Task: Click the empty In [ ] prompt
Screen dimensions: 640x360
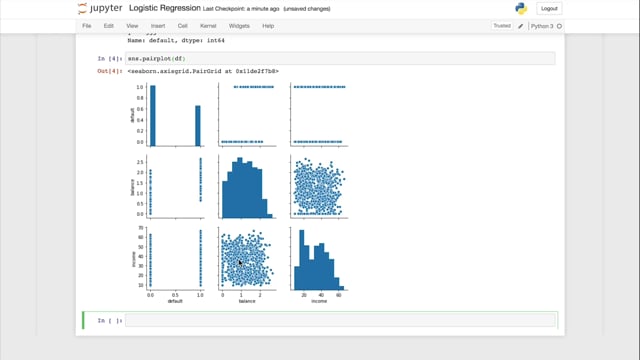Action: tap(109, 321)
